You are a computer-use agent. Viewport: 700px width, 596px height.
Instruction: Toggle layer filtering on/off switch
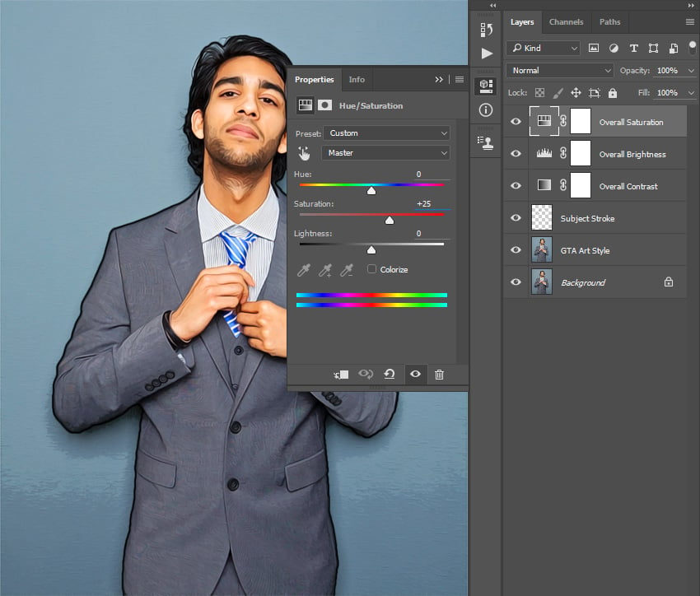coord(693,48)
